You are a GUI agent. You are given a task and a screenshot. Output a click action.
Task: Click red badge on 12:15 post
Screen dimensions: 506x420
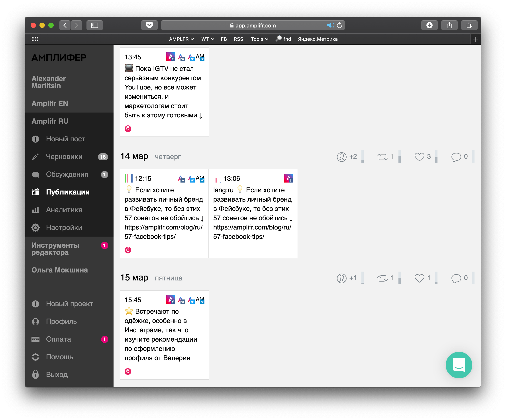pyautogui.click(x=128, y=250)
